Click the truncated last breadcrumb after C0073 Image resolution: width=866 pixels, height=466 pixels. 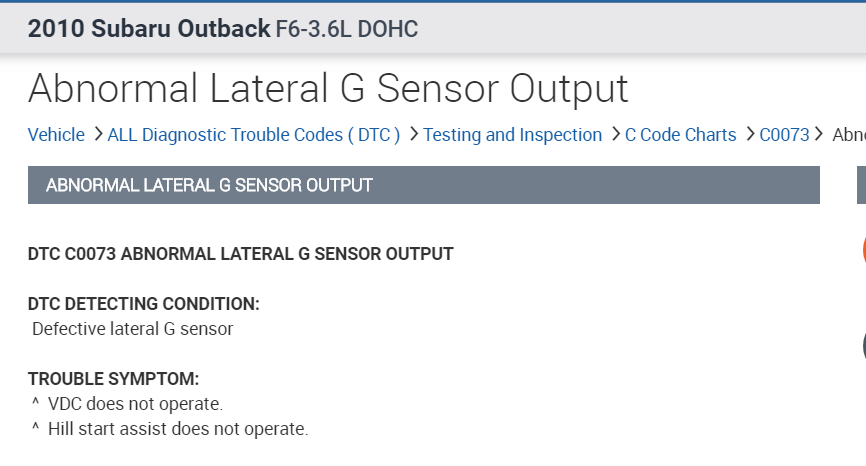click(x=849, y=135)
